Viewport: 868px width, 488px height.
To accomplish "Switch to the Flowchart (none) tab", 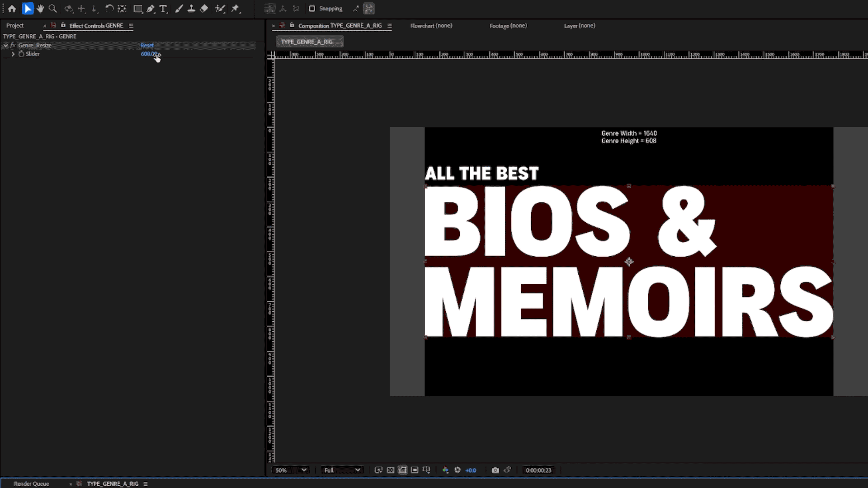I will coord(431,26).
